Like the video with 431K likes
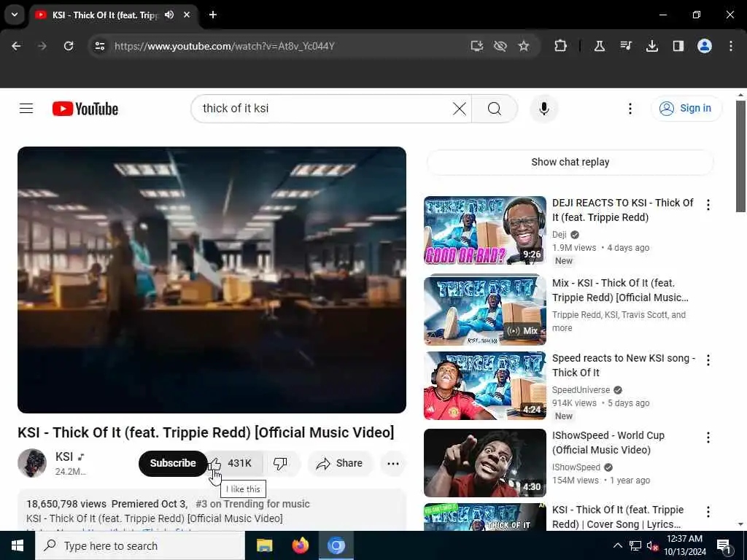The width and height of the screenshot is (747, 560). pyautogui.click(x=234, y=463)
